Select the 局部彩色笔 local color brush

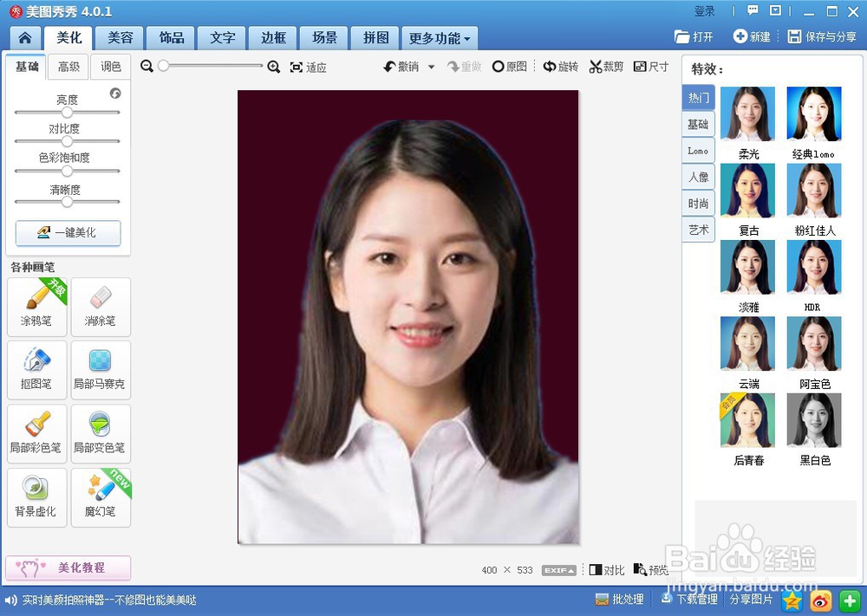click(37, 434)
